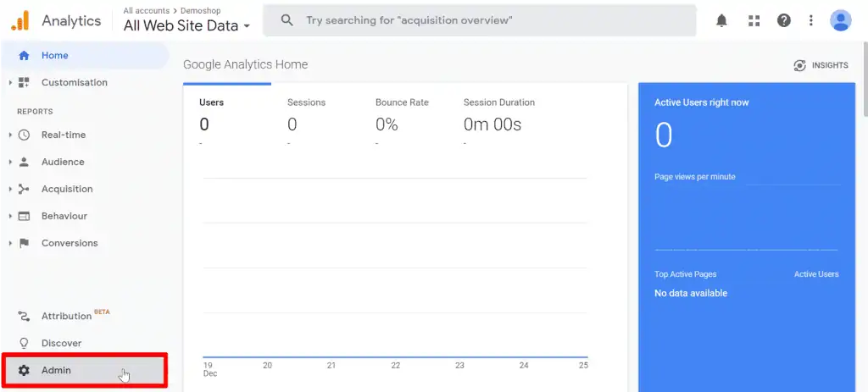
Task: Click the search magnifier icon
Action: click(x=287, y=21)
